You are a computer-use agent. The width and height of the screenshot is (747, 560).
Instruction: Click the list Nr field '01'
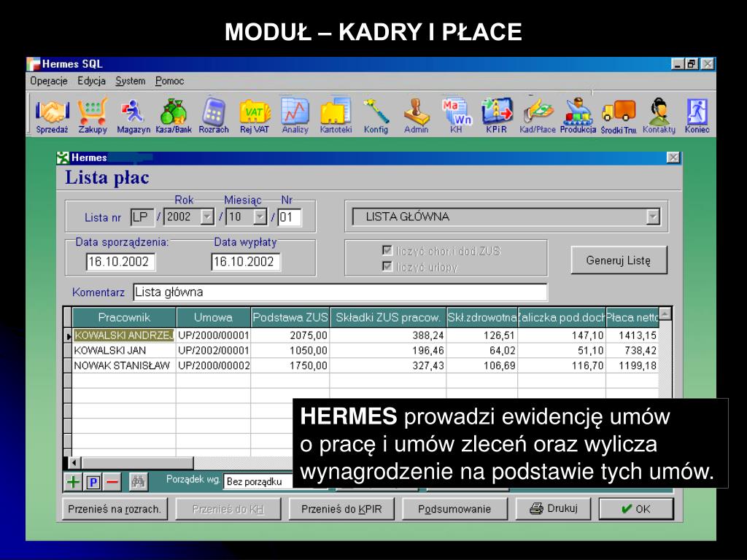pyautogui.click(x=289, y=217)
